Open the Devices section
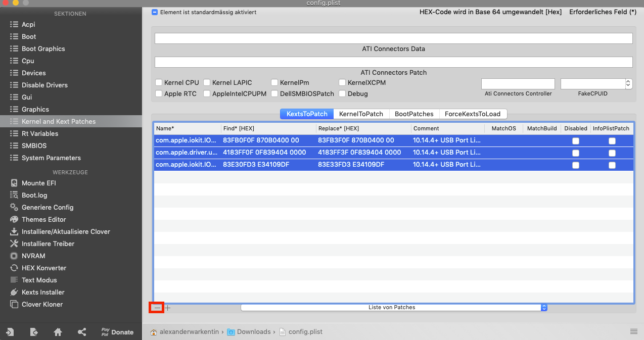644x340 pixels. [x=33, y=73]
